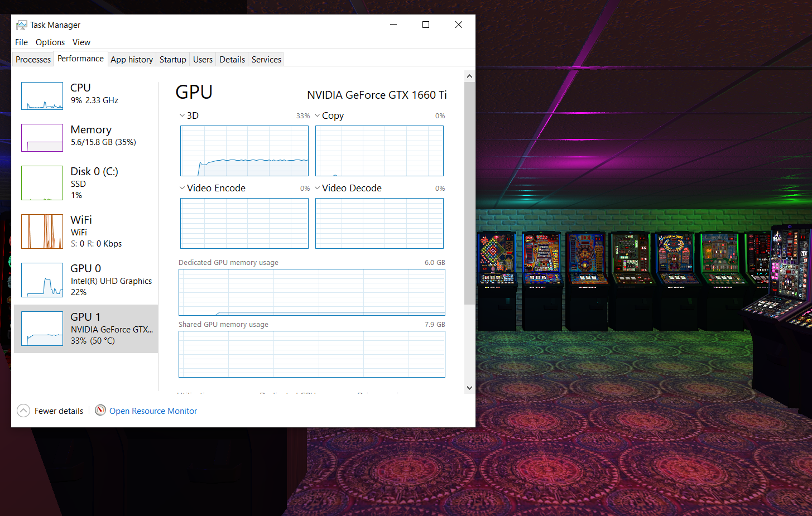Image resolution: width=812 pixels, height=516 pixels.
Task: Collapse the Video Decode graph
Action: [316, 188]
